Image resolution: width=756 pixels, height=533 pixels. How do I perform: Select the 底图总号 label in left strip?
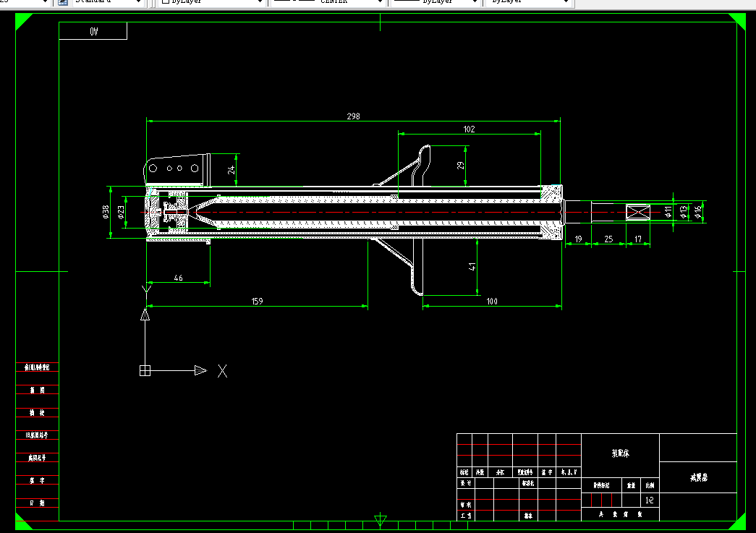pyautogui.click(x=37, y=458)
